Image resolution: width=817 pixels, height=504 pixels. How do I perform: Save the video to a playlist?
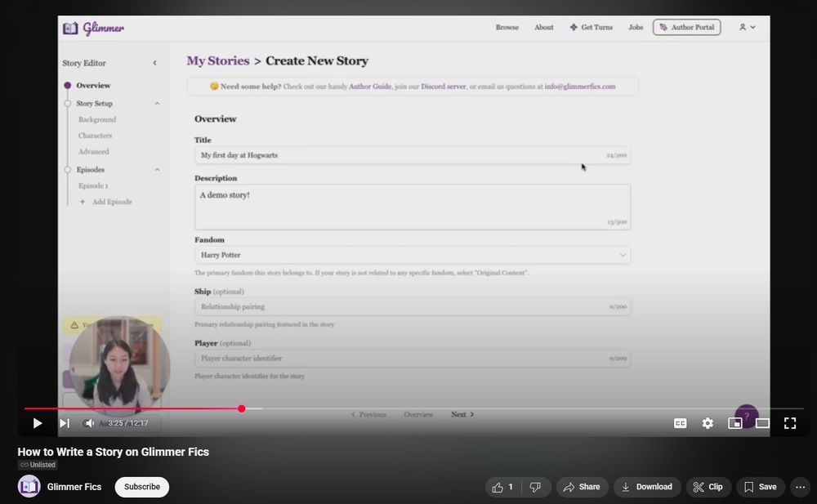tap(760, 487)
